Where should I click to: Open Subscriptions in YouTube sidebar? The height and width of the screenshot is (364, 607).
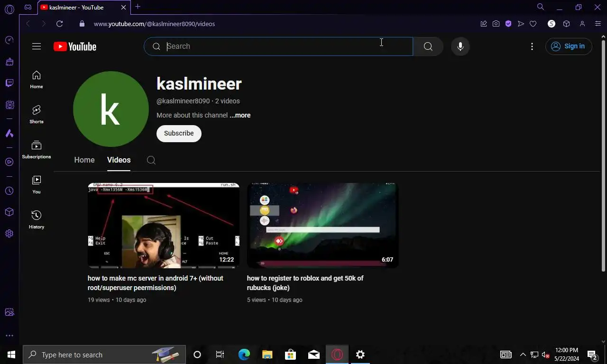[x=37, y=150]
